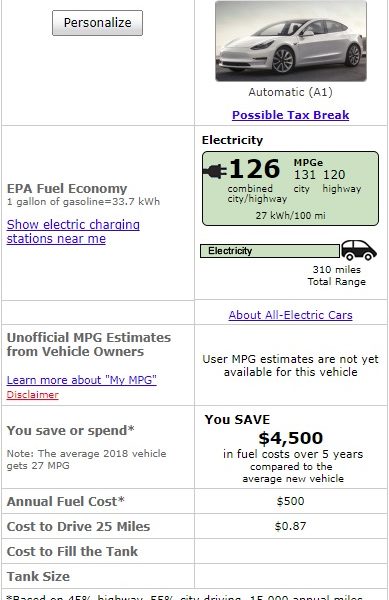Click the 126 combined MPGe value

pos(254,169)
